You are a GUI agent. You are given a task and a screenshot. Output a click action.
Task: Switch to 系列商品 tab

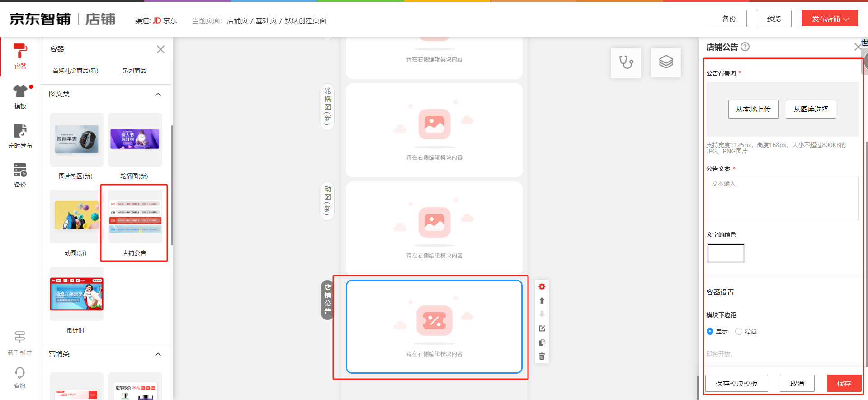point(134,71)
